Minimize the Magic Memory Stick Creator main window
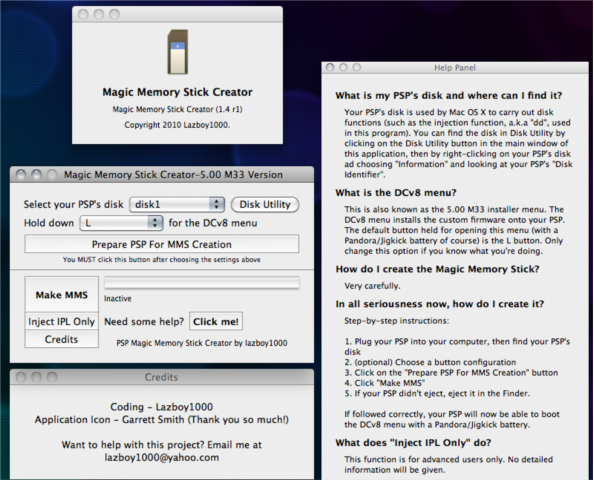 [x=36, y=175]
